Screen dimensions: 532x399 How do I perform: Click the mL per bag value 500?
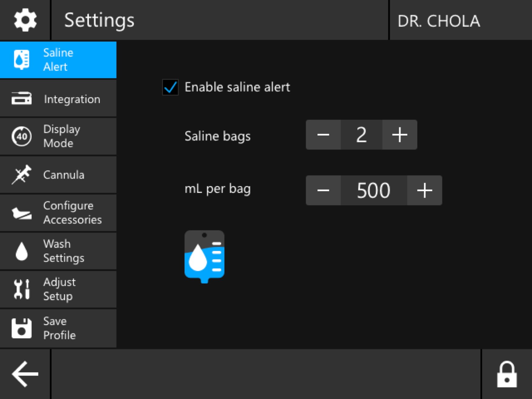point(374,190)
